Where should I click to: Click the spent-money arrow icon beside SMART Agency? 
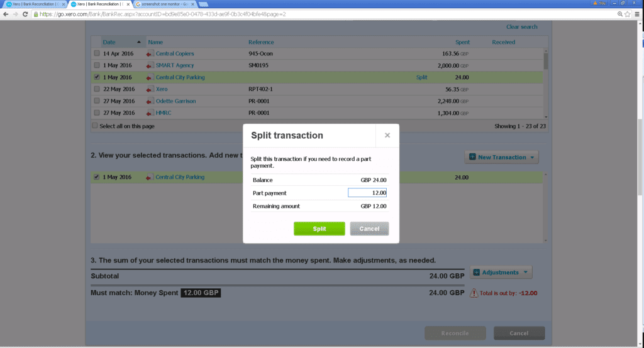(150, 66)
